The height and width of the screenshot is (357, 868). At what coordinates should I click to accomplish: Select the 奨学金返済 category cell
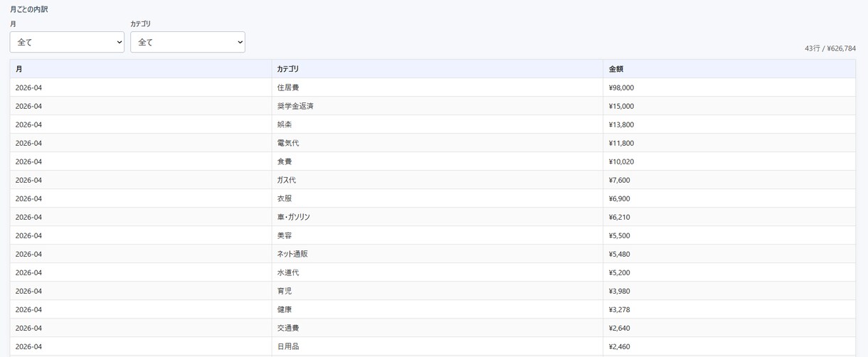(438, 106)
